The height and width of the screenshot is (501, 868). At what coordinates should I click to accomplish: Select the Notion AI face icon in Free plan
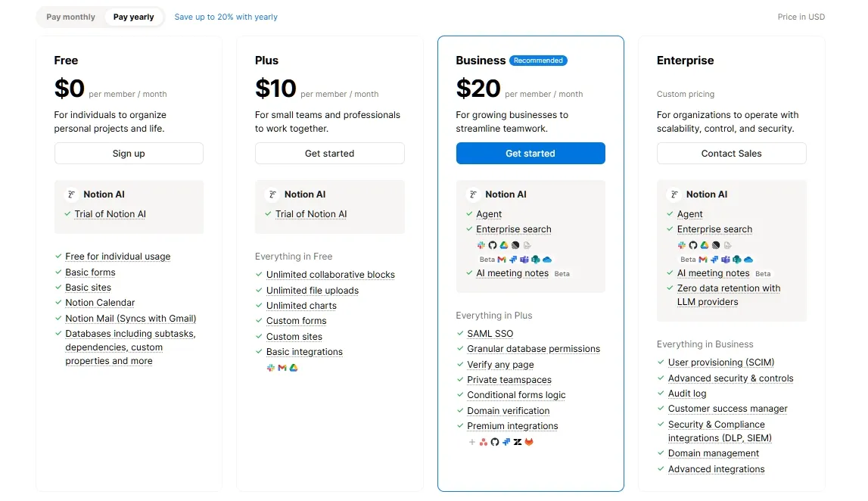[70, 194]
